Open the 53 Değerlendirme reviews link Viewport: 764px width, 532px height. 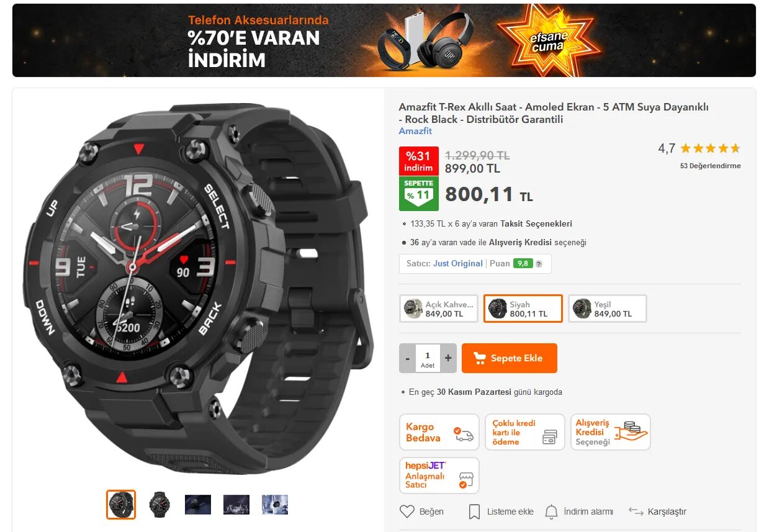coord(711,166)
